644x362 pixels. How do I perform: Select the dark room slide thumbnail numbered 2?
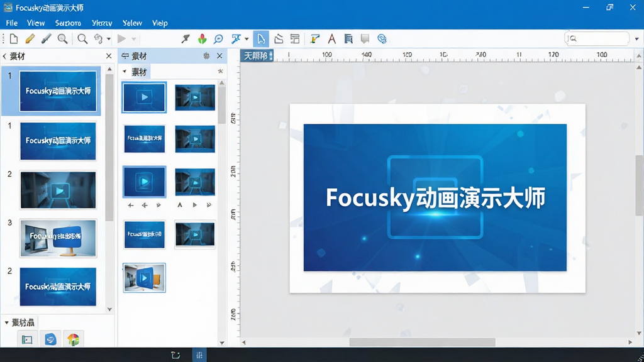pyautogui.click(x=58, y=190)
